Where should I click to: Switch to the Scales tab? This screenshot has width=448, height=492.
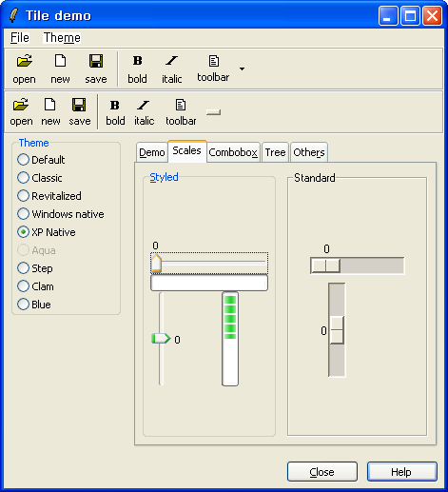(x=187, y=150)
